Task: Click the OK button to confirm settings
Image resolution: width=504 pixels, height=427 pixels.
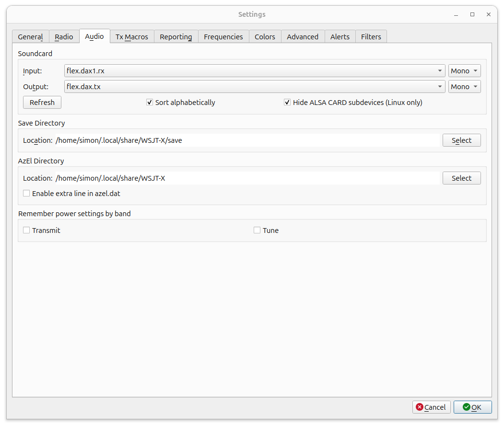Action: (472, 407)
